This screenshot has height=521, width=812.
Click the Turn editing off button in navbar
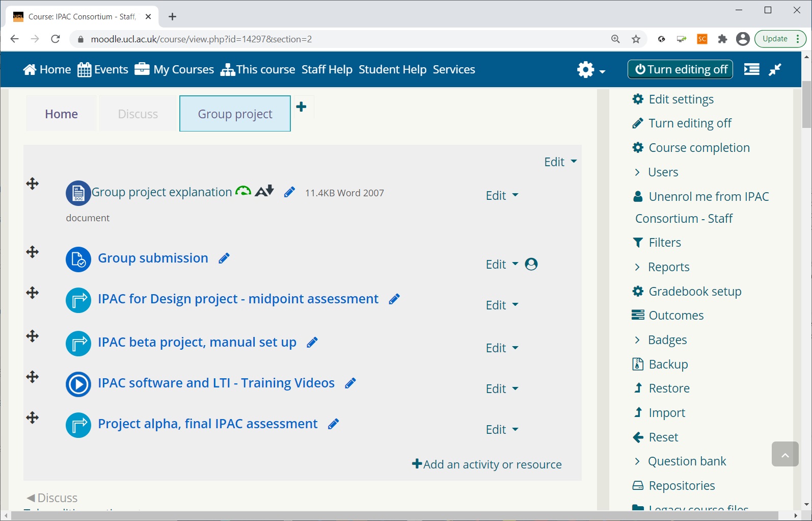click(x=681, y=69)
